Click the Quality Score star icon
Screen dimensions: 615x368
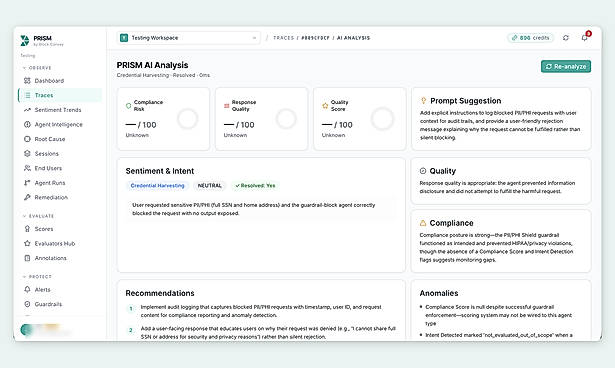click(325, 106)
